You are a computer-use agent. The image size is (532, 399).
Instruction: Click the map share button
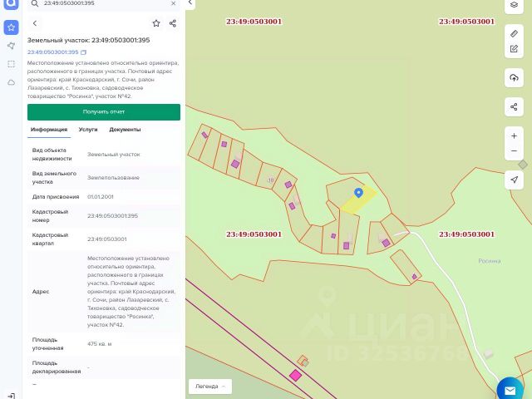[514, 107]
